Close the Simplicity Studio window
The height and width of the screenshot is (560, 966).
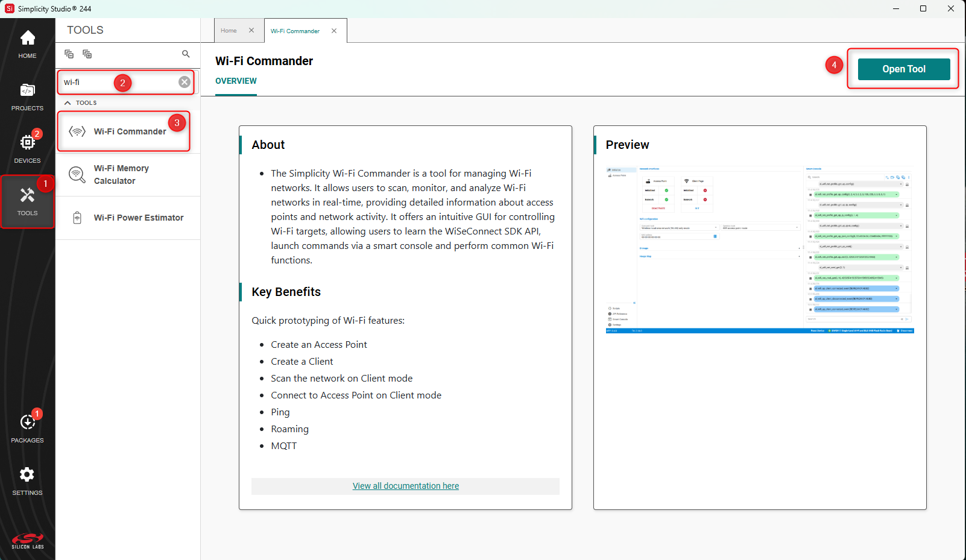click(951, 8)
